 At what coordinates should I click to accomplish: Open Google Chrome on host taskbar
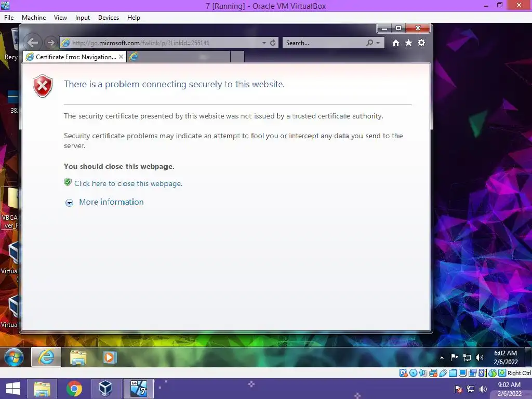(74, 389)
